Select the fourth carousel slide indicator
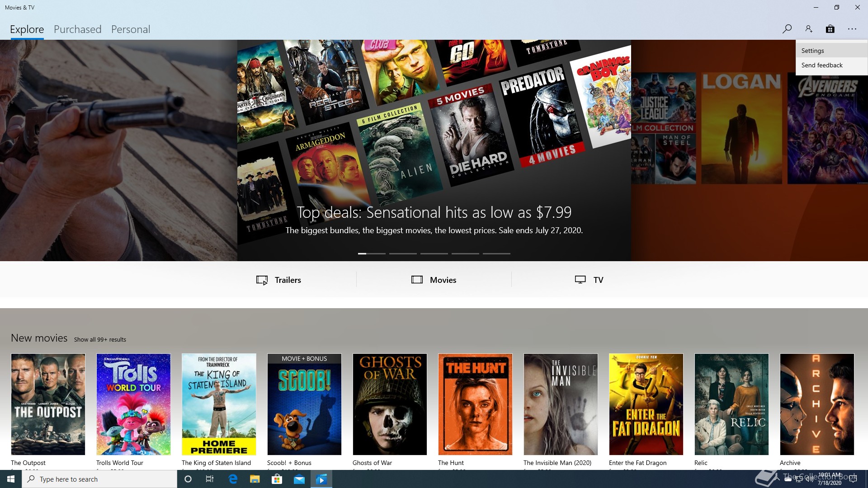Viewport: 868px width, 488px height. [x=465, y=253]
